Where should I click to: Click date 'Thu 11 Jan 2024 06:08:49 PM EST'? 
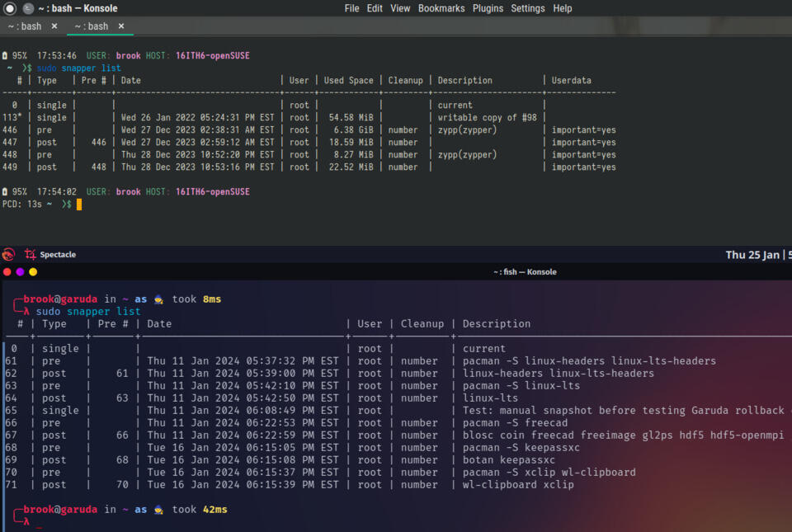click(243, 411)
